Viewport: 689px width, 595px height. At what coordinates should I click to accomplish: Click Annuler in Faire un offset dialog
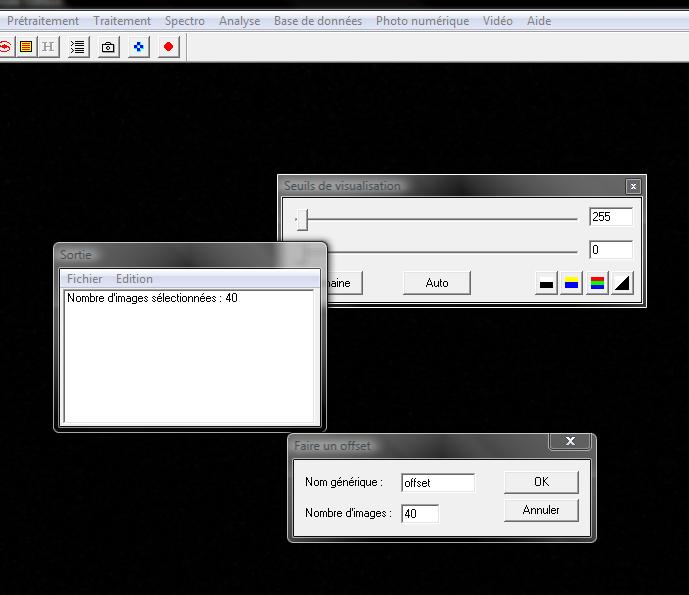tap(541, 510)
